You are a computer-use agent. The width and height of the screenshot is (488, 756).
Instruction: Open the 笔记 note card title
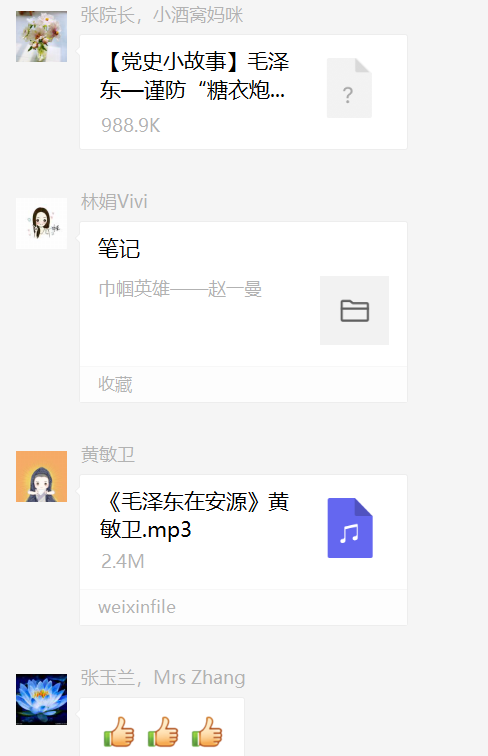pos(119,249)
